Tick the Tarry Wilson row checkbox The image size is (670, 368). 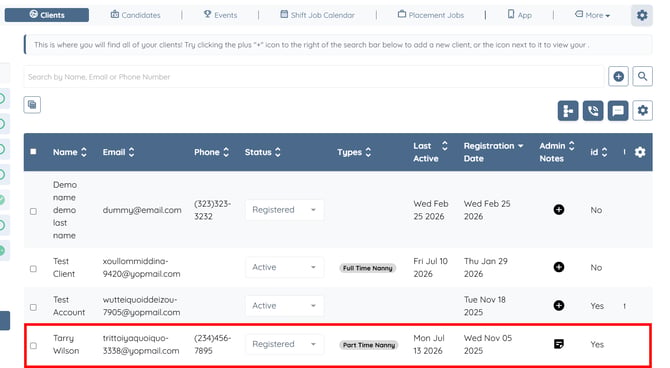point(33,345)
